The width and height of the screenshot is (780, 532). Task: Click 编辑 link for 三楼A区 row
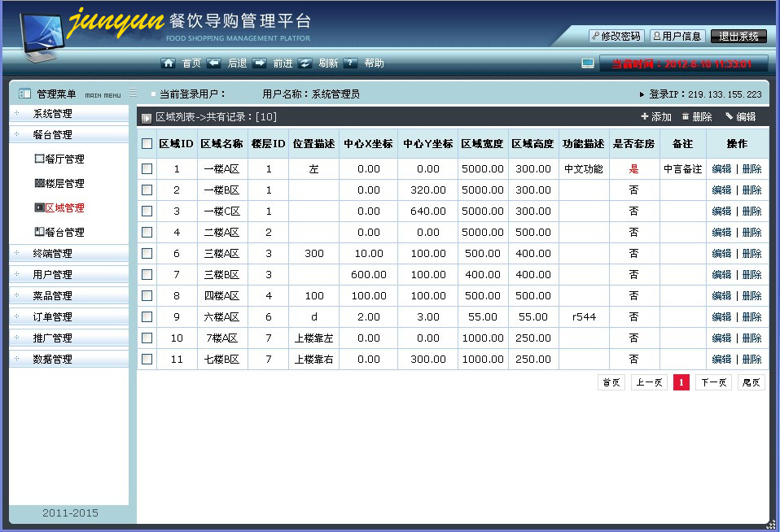point(722,254)
